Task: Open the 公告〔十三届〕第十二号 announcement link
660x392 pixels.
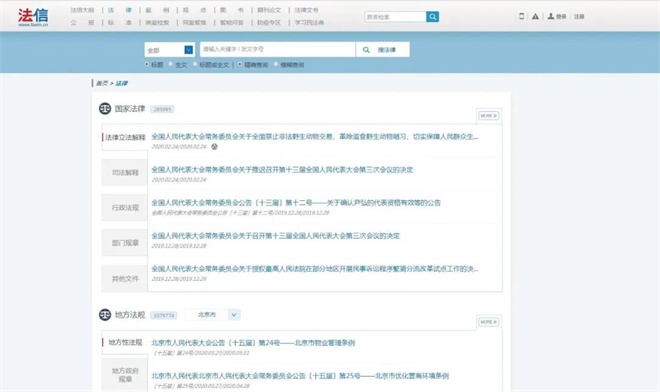Action: [x=296, y=203]
